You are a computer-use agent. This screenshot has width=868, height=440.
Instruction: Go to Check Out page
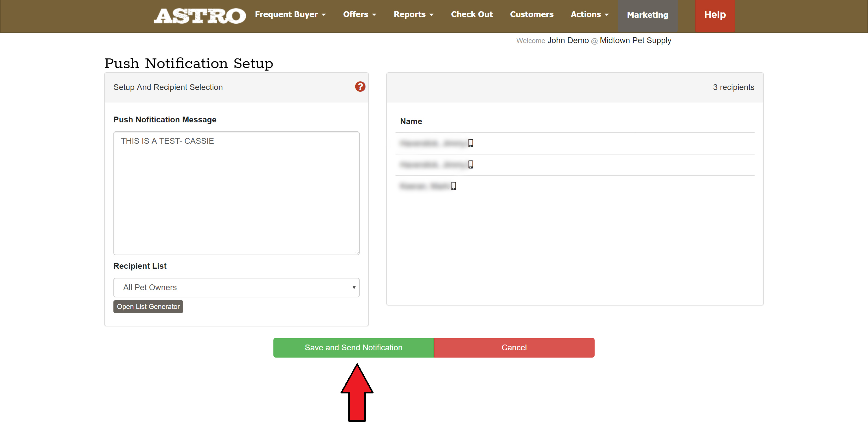(471, 14)
